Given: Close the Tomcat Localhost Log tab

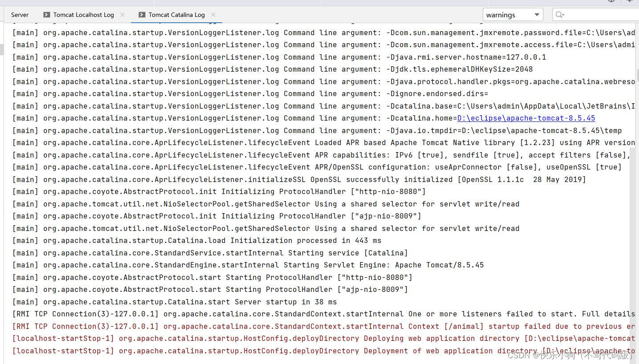Looking at the screenshot, I should [x=122, y=14].
